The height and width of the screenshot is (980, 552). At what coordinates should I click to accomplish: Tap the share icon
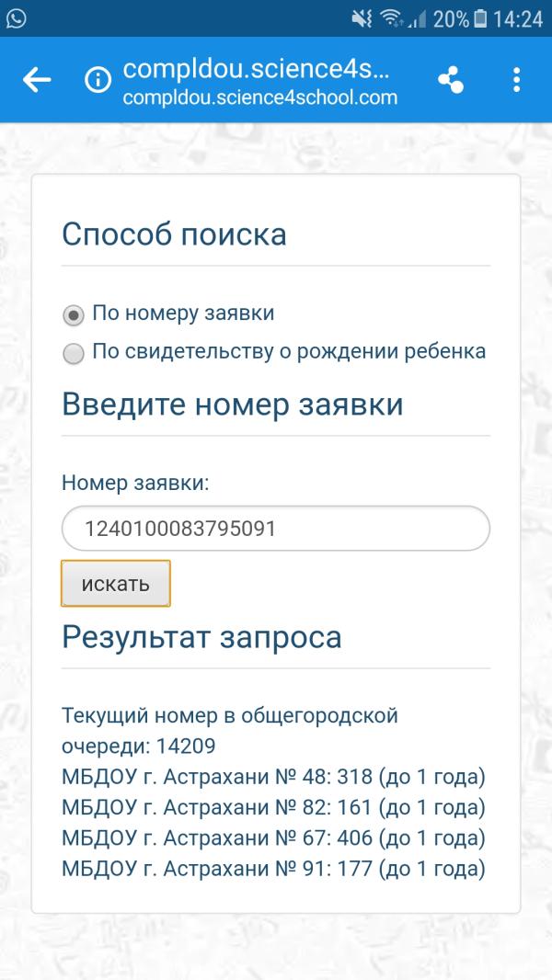[451, 81]
